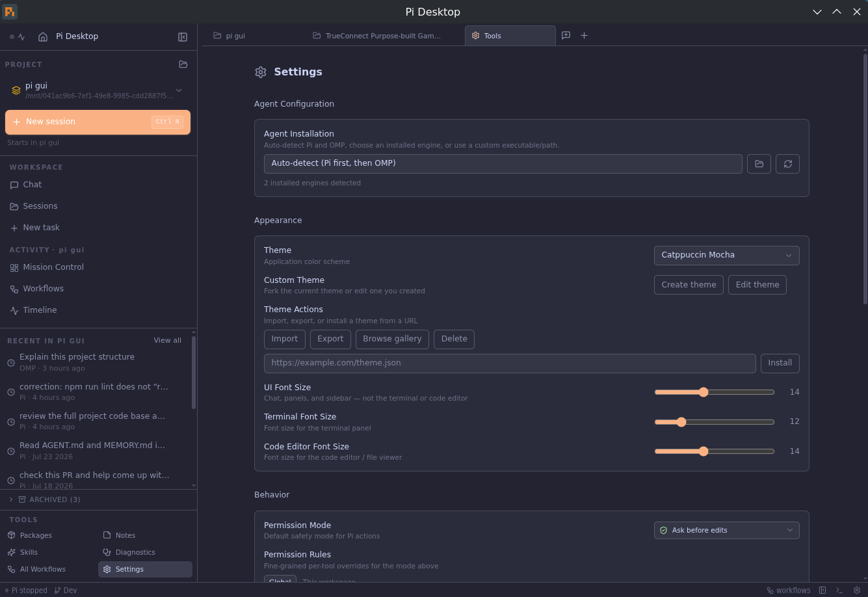The width and height of the screenshot is (868, 597).
Task: Click the new chat tab icon
Action: coord(566,36)
